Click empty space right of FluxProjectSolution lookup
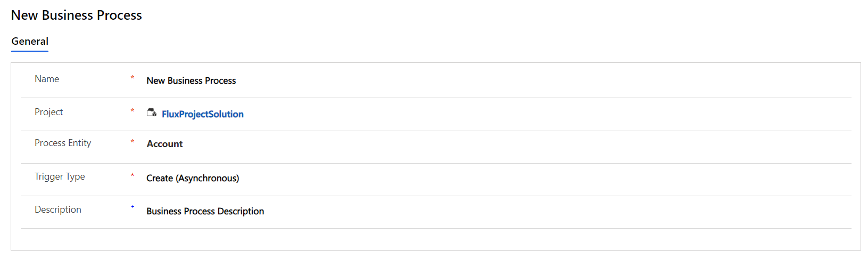This screenshot has width=868, height=258. (x=532, y=114)
